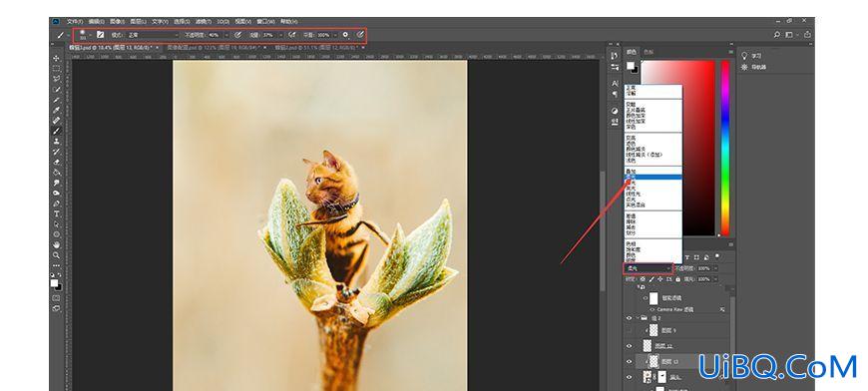Toggle Camera Raw 滤镜 visibility eye
This screenshot has height=391, width=868.
(652, 309)
